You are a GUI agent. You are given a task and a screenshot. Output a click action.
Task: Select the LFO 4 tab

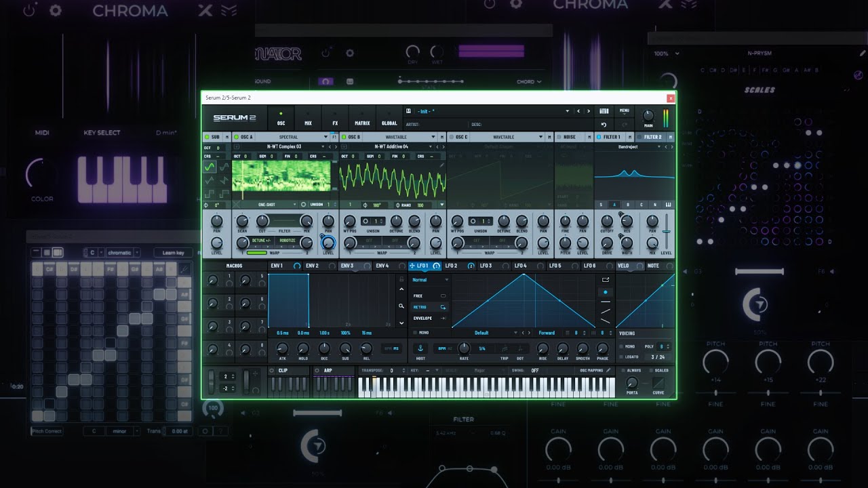click(529, 266)
